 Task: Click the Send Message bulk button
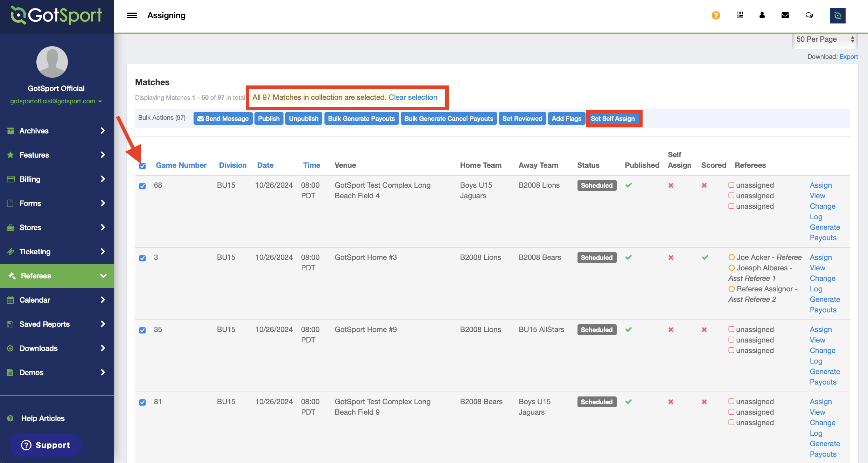point(223,119)
